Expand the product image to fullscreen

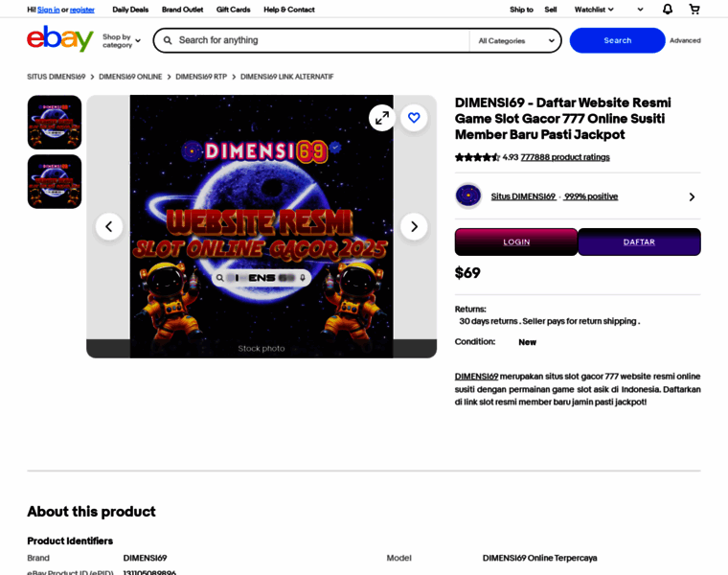click(x=382, y=118)
